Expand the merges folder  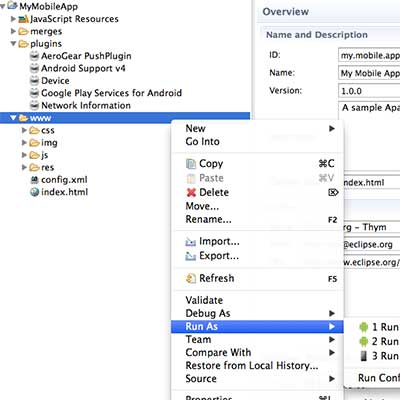[13, 31]
